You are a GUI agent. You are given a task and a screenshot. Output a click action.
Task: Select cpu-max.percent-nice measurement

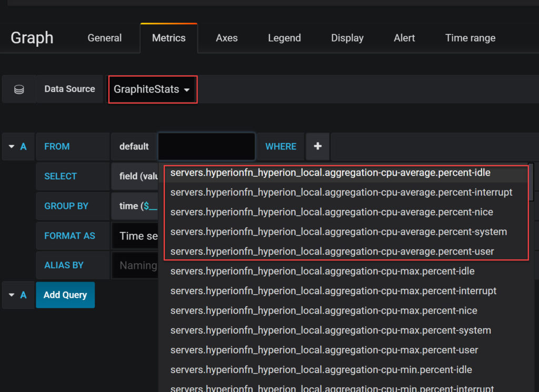[x=346, y=310]
